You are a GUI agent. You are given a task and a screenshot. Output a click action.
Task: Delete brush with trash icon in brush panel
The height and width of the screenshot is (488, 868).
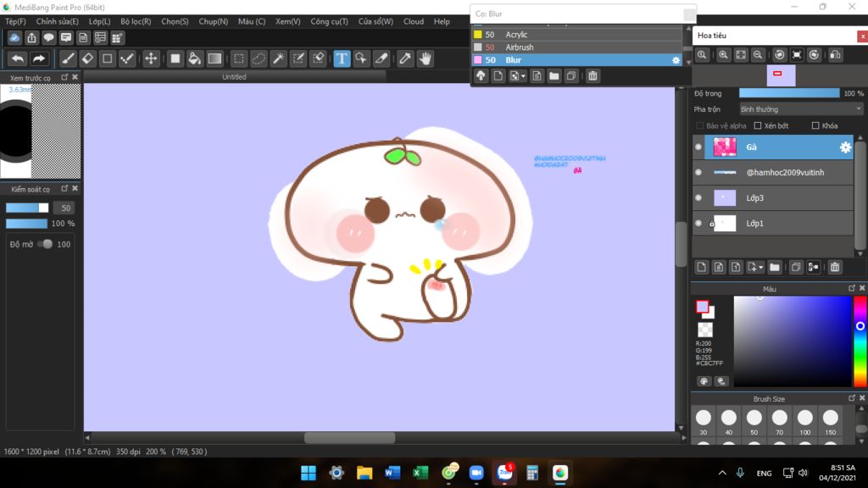tap(593, 75)
